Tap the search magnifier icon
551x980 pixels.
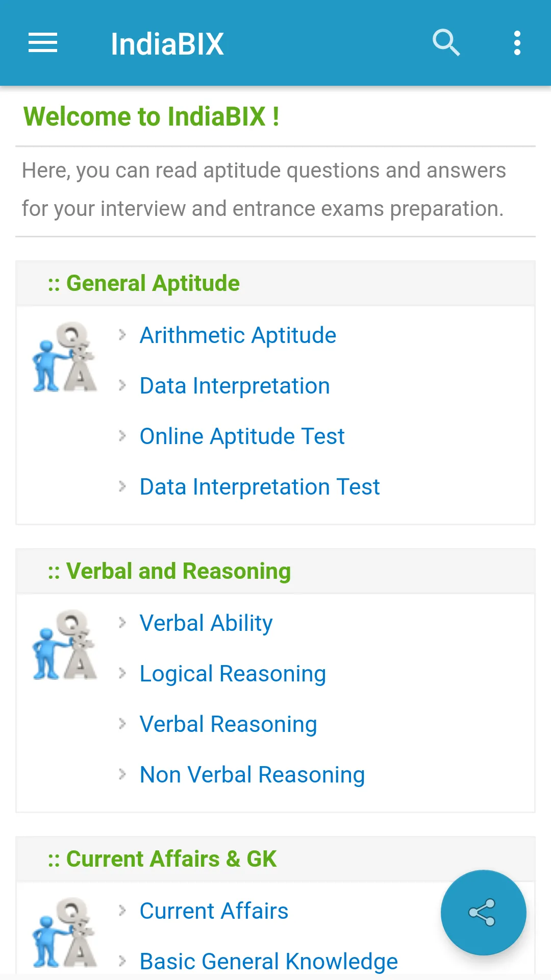(x=446, y=42)
